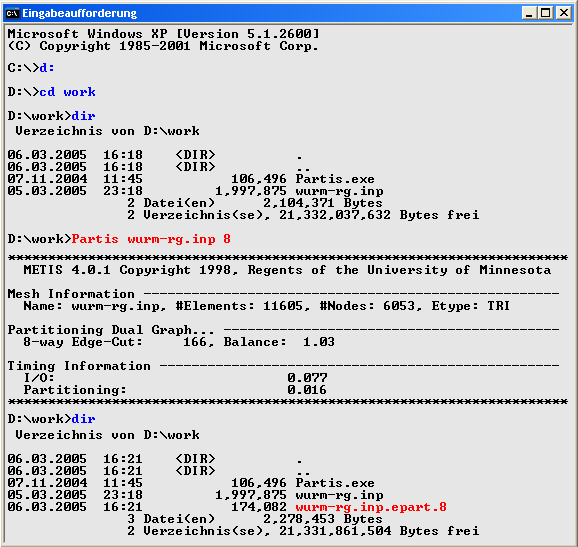Click the '8-way Edge-Cut' result line
The height and width of the screenshot is (547, 578).
[x=179, y=342]
